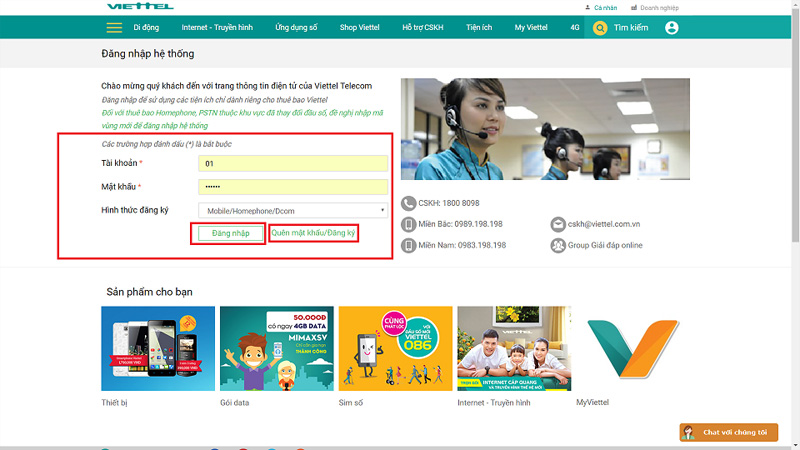Open the Hỗ trợ CSKH menu
Screen dimensions: 800x450
point(423,28)
